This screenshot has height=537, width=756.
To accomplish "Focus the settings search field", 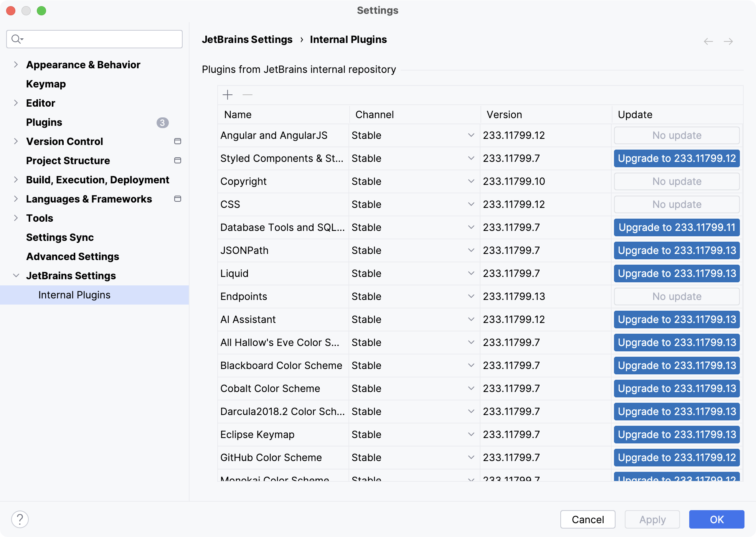I will [x=94, y=39].
